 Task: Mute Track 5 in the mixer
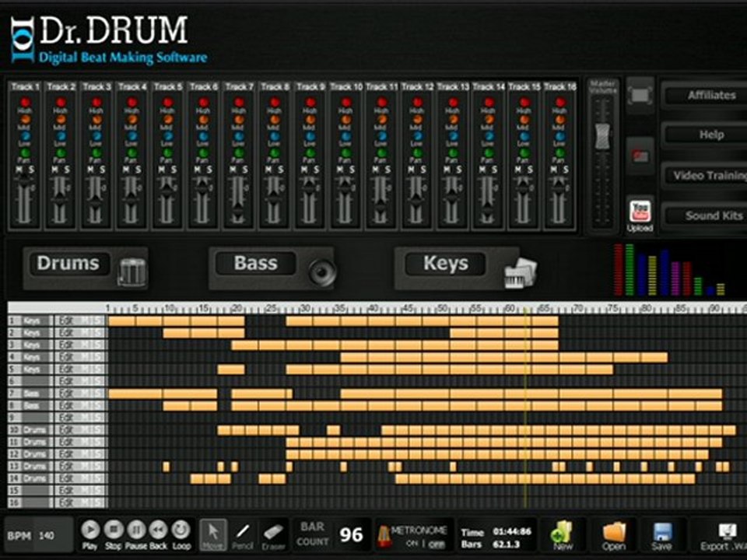click(x=162, y=170)
